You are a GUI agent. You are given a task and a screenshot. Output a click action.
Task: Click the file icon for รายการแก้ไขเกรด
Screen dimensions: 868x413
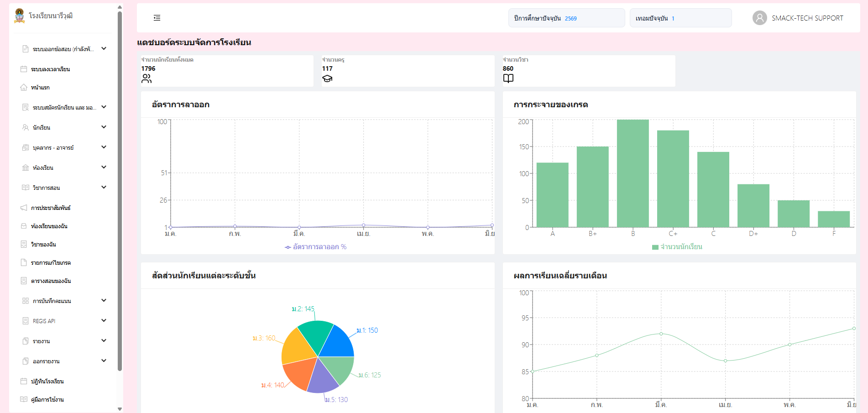[x=24, y=262]
